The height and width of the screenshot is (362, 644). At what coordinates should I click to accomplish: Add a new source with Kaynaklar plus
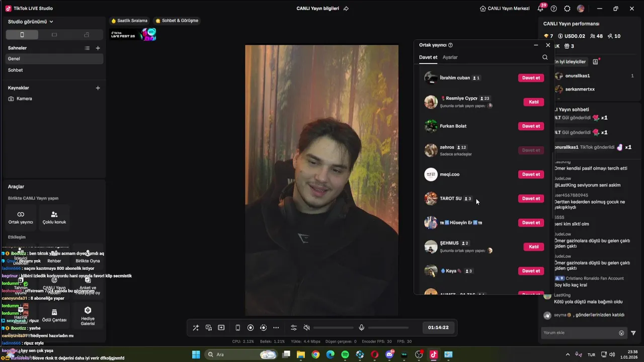[x=98, y=87]
